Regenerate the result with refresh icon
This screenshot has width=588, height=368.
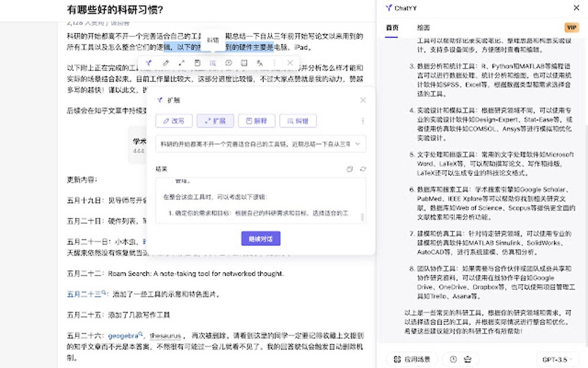[x=363, y=169]
